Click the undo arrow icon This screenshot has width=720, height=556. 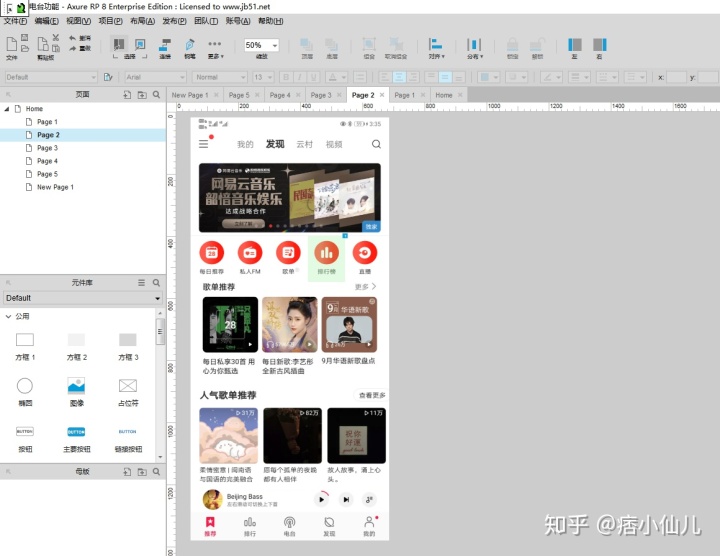tap(72, 38)
